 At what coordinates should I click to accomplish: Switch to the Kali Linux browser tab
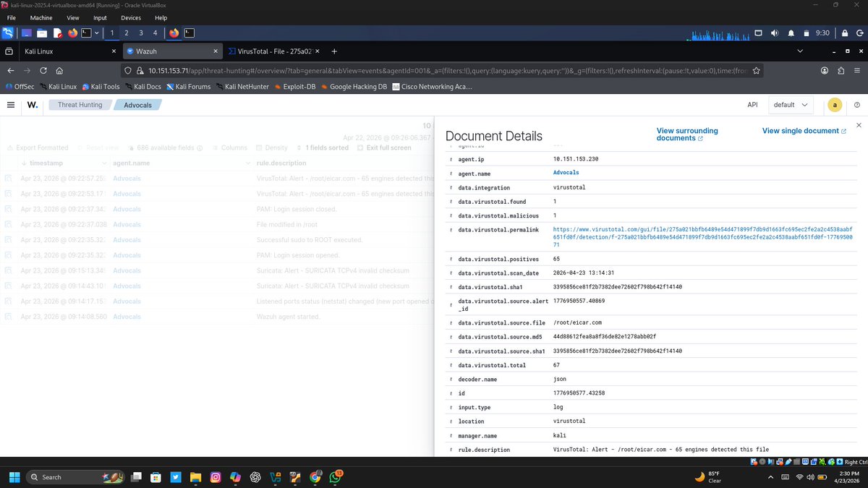click(69, 51)
